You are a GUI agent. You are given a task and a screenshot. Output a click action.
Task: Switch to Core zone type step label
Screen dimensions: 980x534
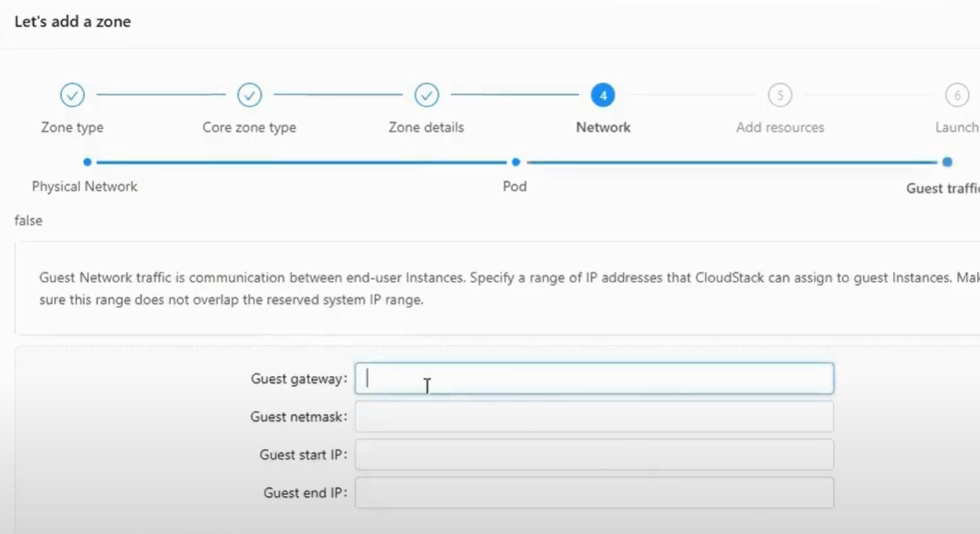pyautogui.click(x=249, y=127)
